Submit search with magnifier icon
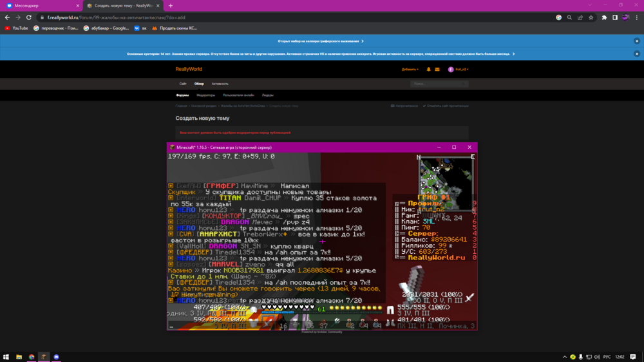 coord(464,84)
